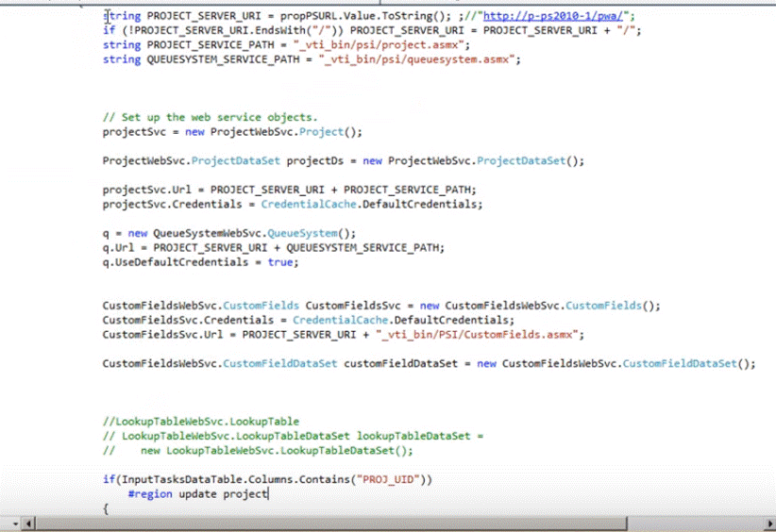
Task: Open the zoom dropdown arrow at editor bottom-left
Action: point(16,524)
